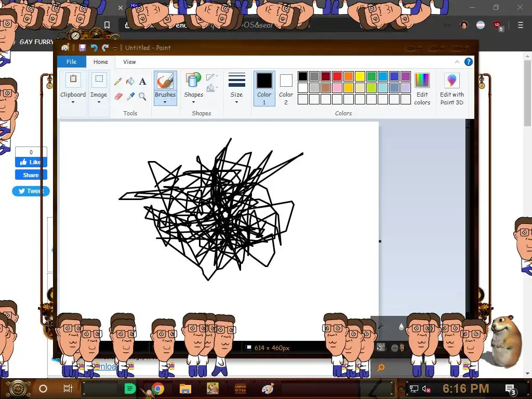Select the Text tool (letter A)
Screen dimensions: 532x399
143,82
